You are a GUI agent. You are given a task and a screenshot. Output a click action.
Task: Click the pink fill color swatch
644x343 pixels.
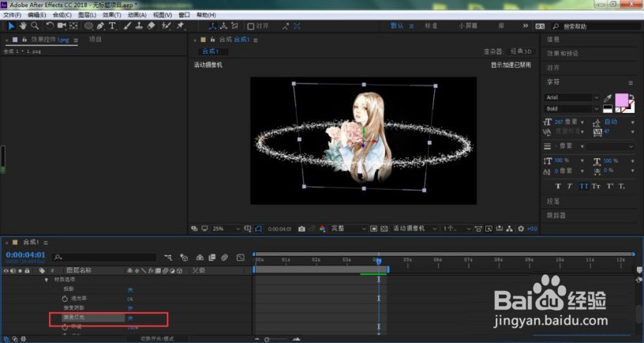[x=622, y=100]
